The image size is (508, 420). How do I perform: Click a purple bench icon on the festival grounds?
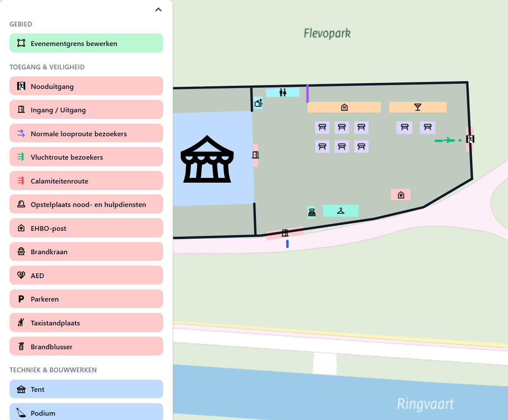coord(322,127)
